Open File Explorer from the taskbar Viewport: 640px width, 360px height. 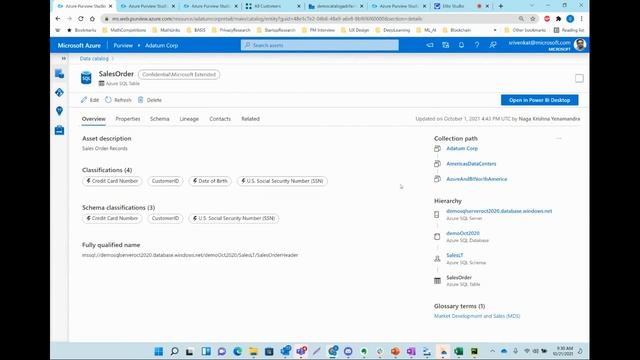pos(253,351)
